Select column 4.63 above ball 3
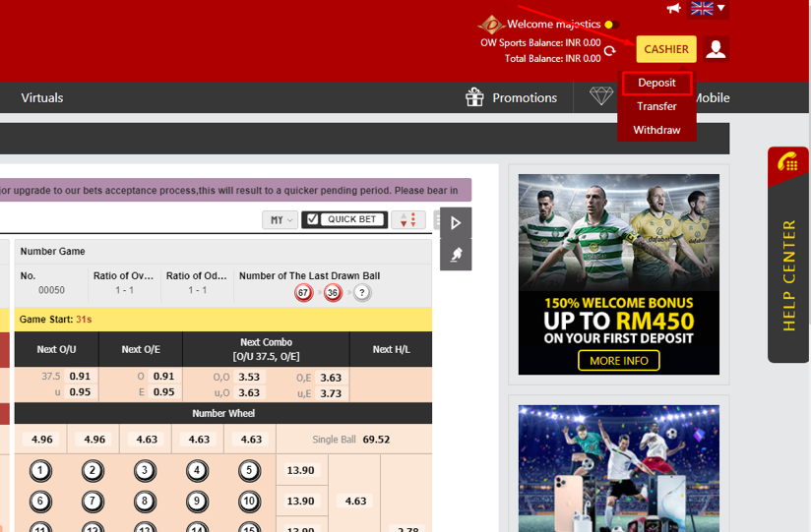811x532 pixels. pyautogui.click(x=147, y=440)
